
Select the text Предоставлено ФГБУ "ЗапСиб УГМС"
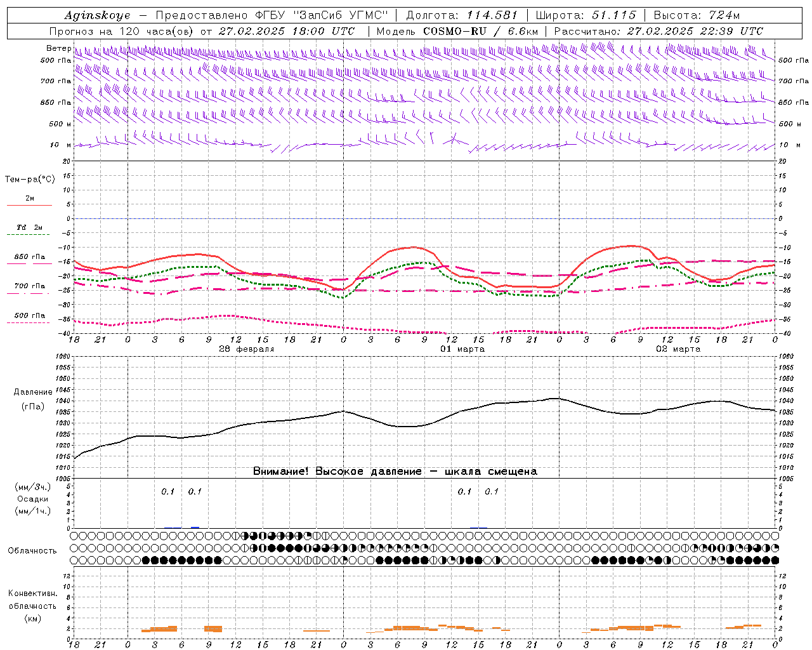(272, 15)
